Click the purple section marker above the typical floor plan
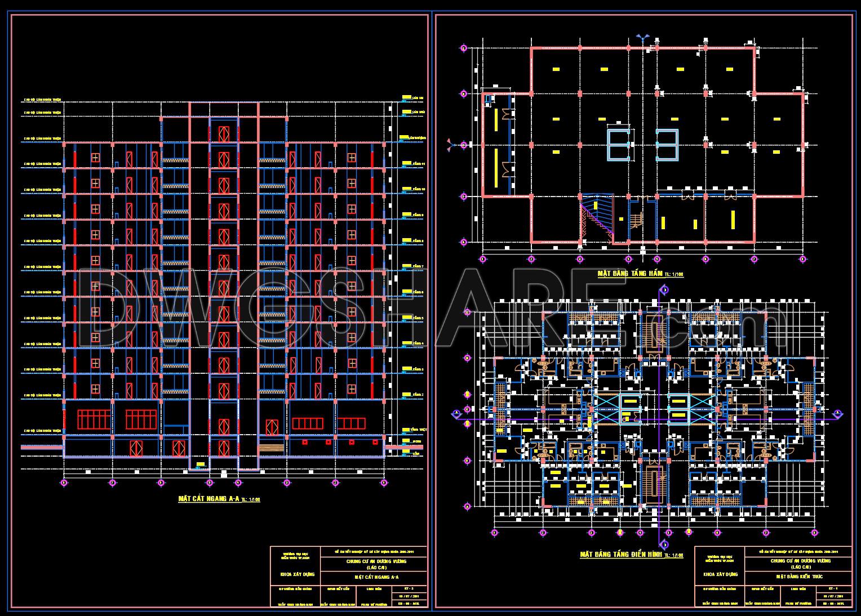 (x=664, y=290)
